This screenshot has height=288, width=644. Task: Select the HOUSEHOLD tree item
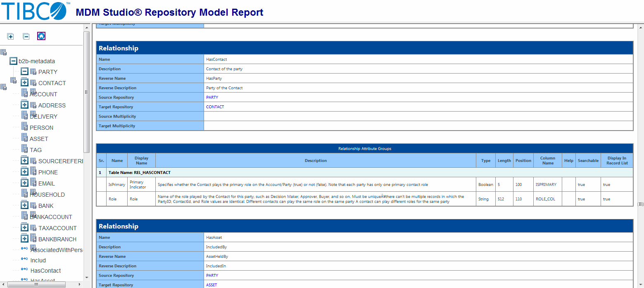coord(47,195)
